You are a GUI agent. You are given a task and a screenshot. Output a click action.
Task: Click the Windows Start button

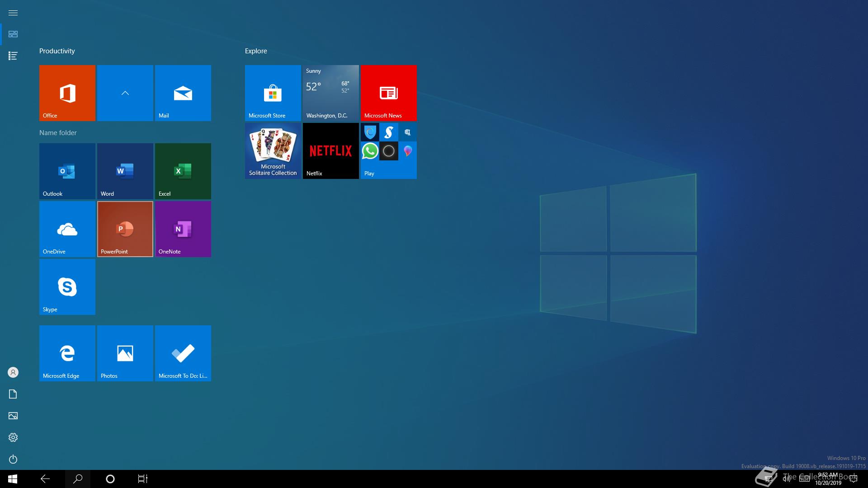click(13, 479)
